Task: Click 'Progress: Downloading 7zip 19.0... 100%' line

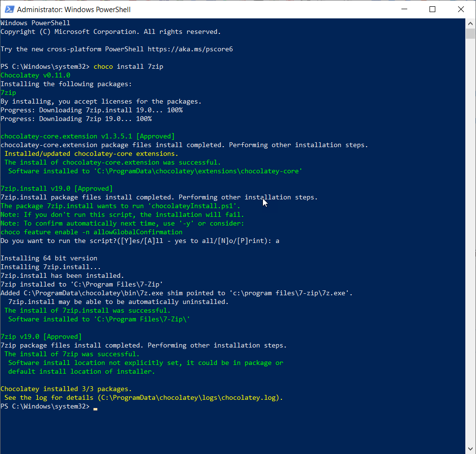Action: pos(76,119)
